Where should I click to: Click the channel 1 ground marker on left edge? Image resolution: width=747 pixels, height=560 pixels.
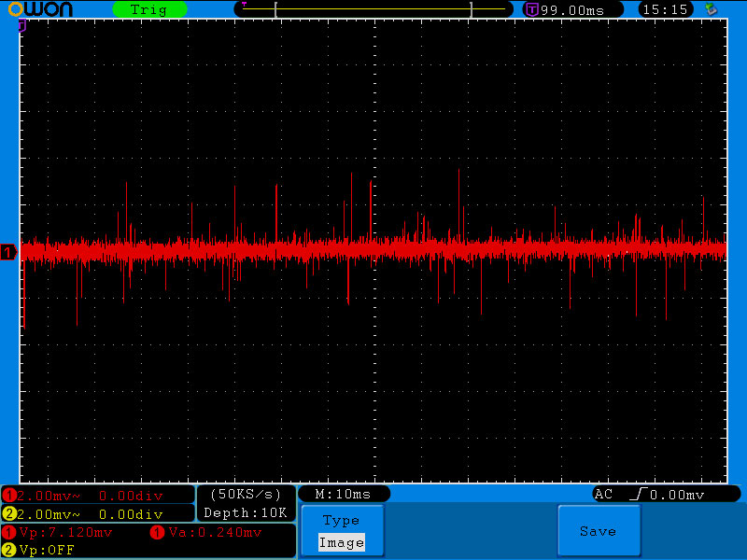(x=8, y=253)
